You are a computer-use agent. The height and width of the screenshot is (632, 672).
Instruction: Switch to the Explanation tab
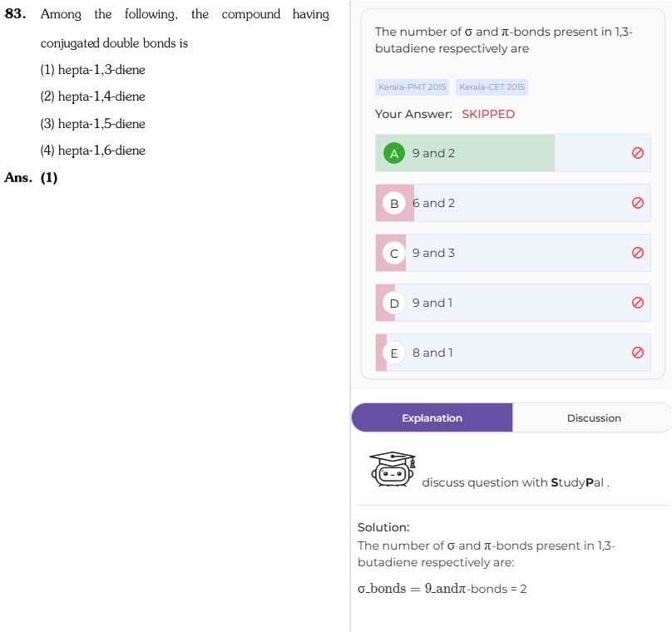click(x=432, y=417)
